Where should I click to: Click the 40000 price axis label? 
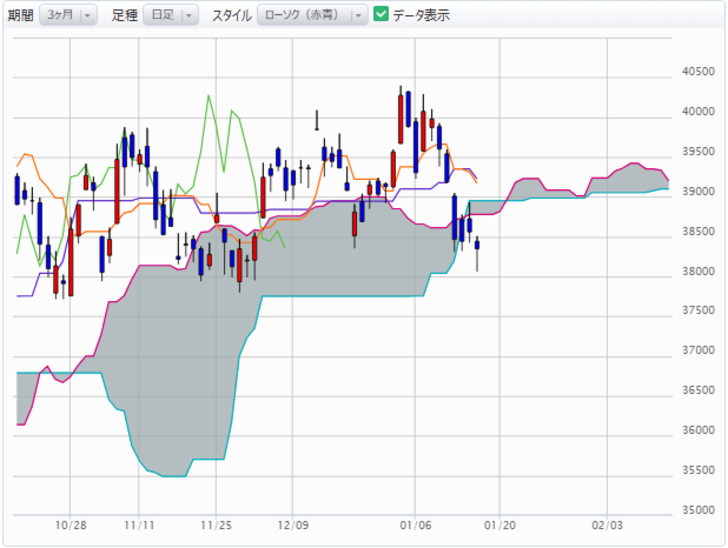coord(696,111)
